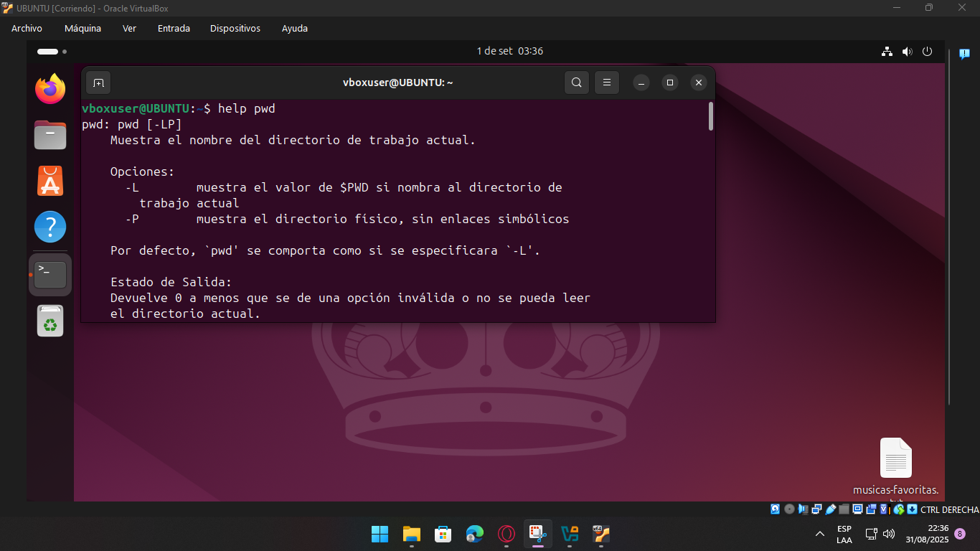Select the running VirtualBox VM taskbar icon
This screenshot has height=551, width=980.
[x=601, y=534]
